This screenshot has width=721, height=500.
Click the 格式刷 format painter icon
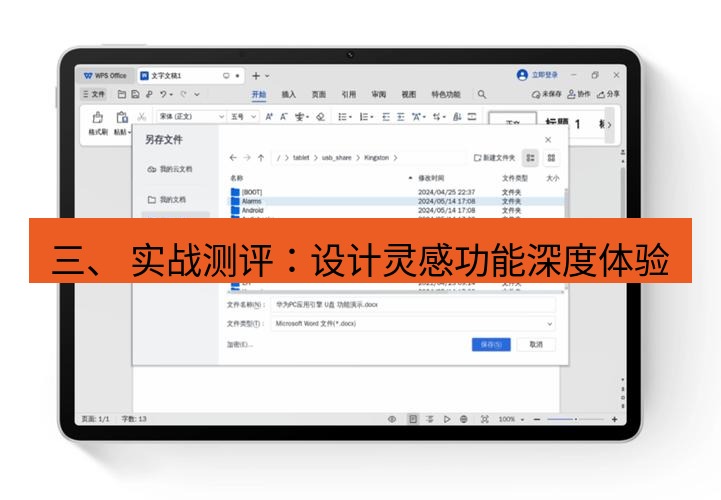point(97,118)
